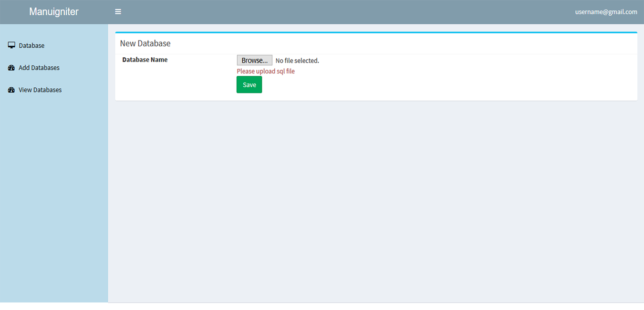Click the dashboard icon beside Add Databases
Viewport: 644px width, 310px height.
[11, 68]
